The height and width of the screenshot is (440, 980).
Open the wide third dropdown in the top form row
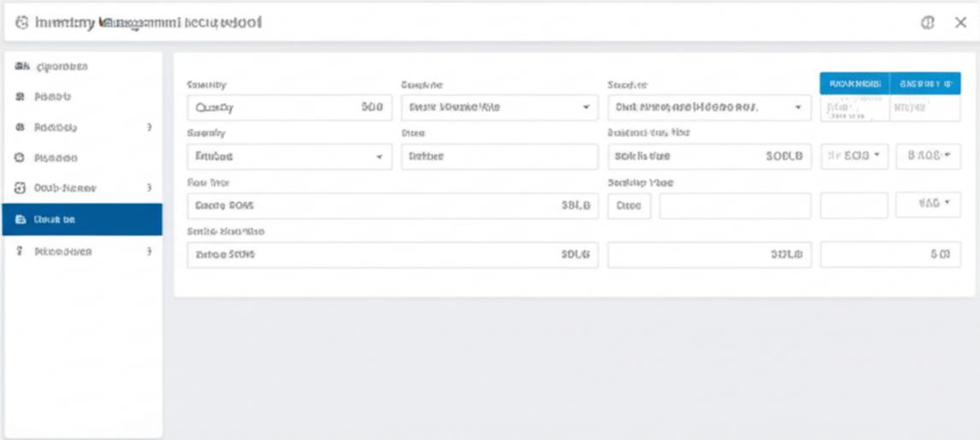[709, 108]
